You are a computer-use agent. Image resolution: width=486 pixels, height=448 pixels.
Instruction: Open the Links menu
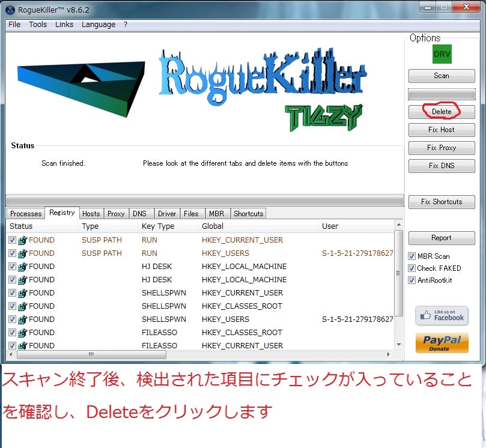click(64, 25)
